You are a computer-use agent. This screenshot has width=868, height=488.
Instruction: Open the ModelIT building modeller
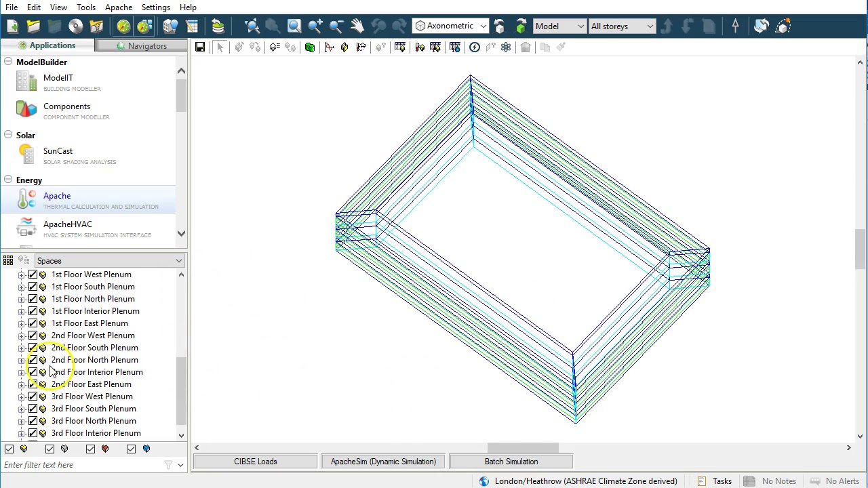[88, 82]
